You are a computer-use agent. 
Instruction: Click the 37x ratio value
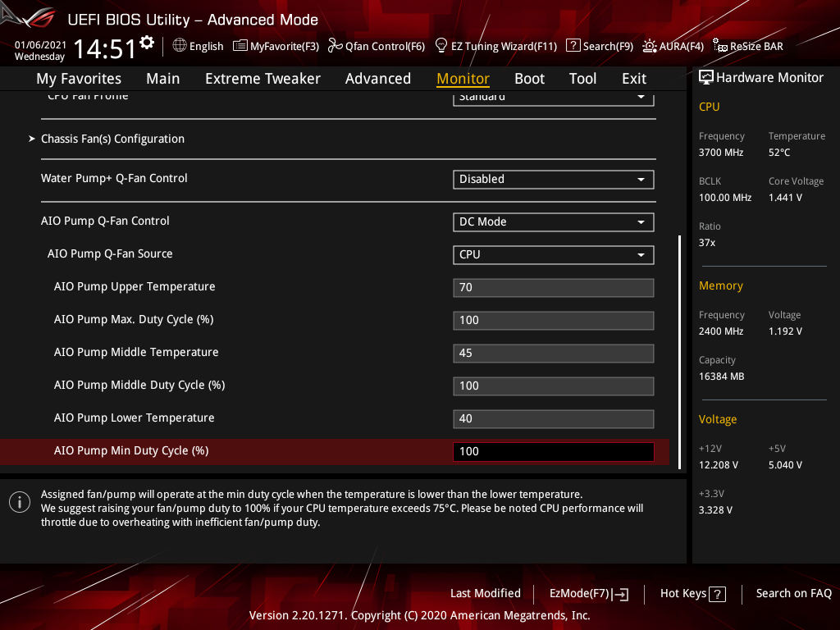click(x=706, y=243)
